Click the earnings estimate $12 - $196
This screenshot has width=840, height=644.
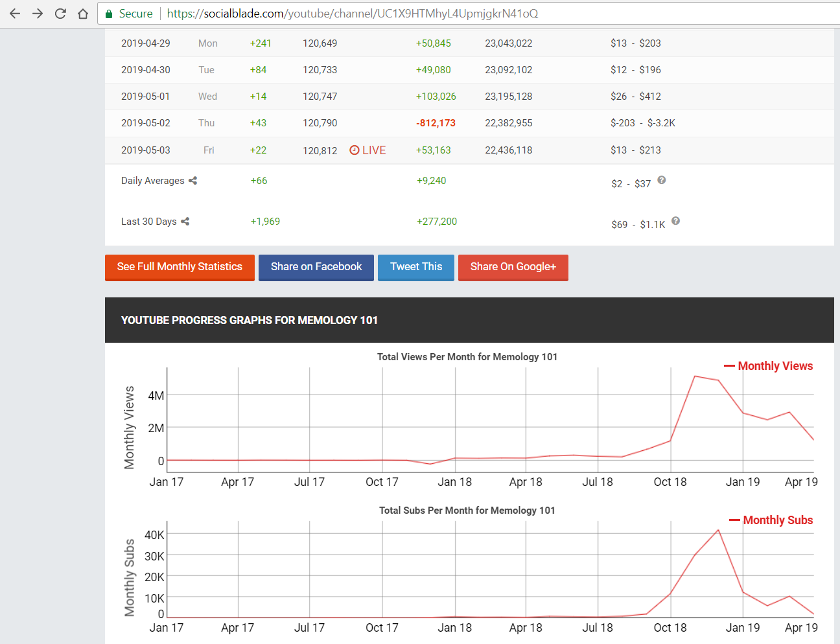[x=636, y=70]
